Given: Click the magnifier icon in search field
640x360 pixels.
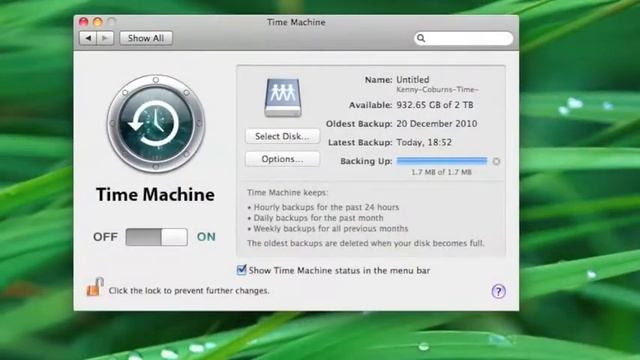Looking at the screenshot, I should click(x=421, y=38).
